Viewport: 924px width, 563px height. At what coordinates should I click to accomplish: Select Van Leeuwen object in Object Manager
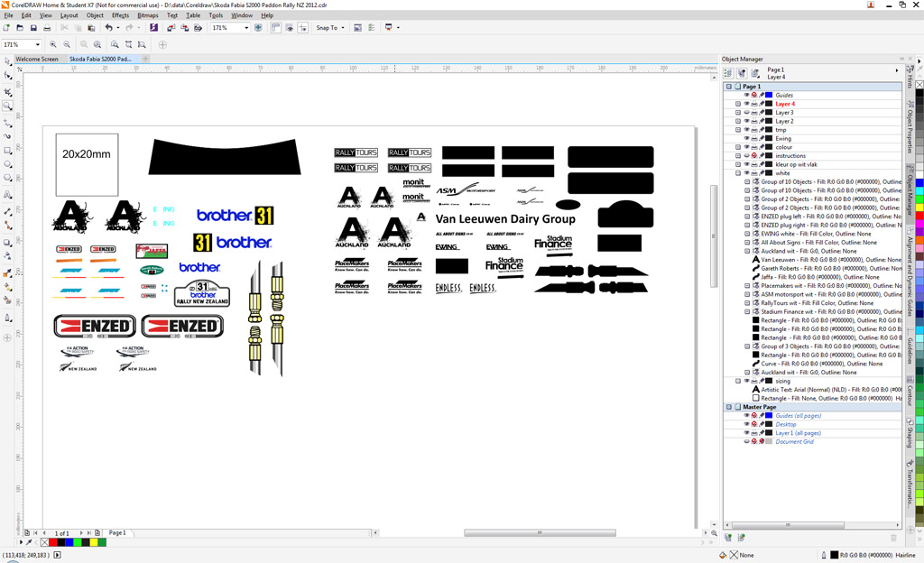tap(827, 260)
